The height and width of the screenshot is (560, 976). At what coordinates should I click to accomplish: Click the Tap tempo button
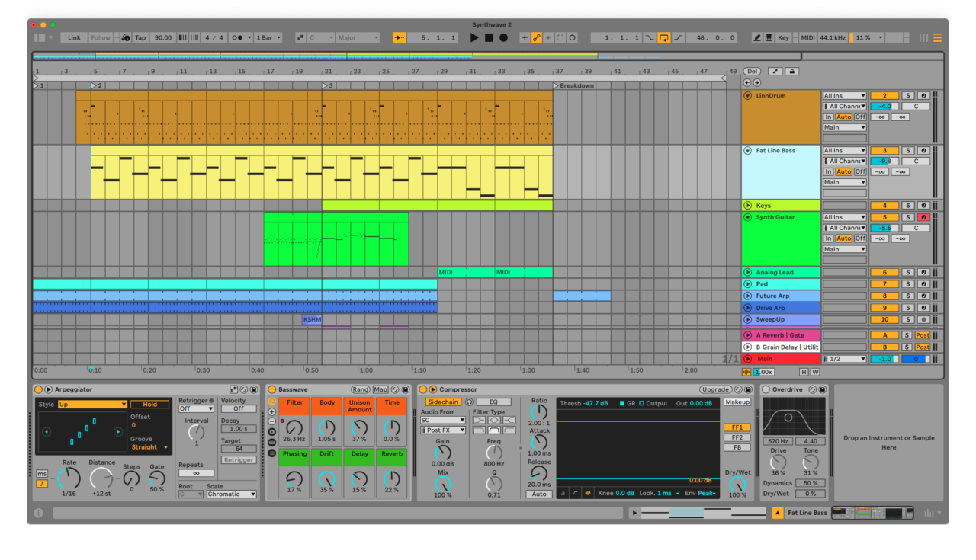click(x=140, y=37)
